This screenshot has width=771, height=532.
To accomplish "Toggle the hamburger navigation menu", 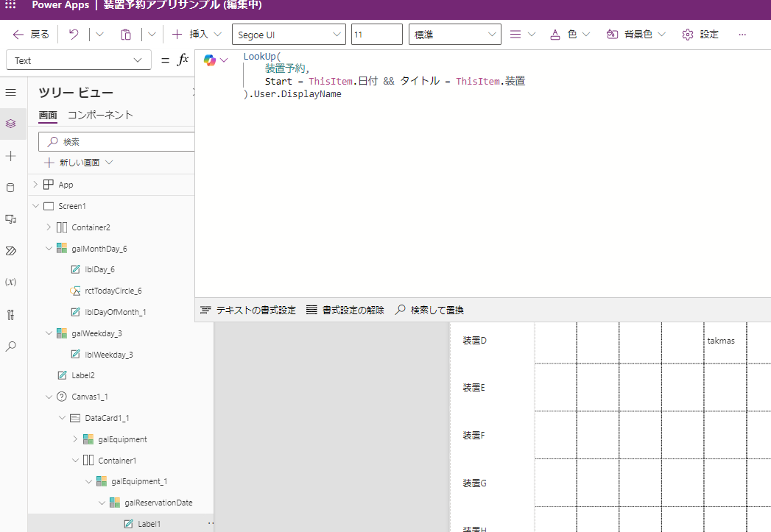I will (x=11, y=93).
